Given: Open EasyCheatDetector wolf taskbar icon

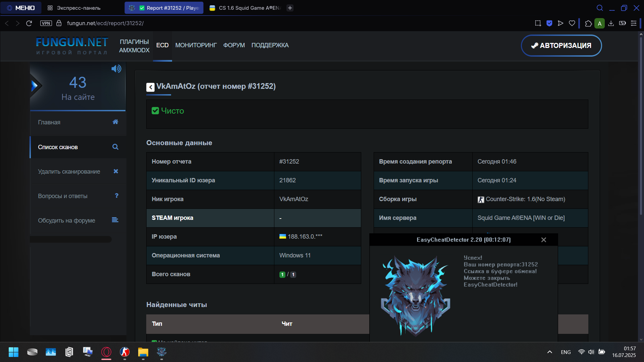Looking at the screenshot, I should (x=162, y=352).
